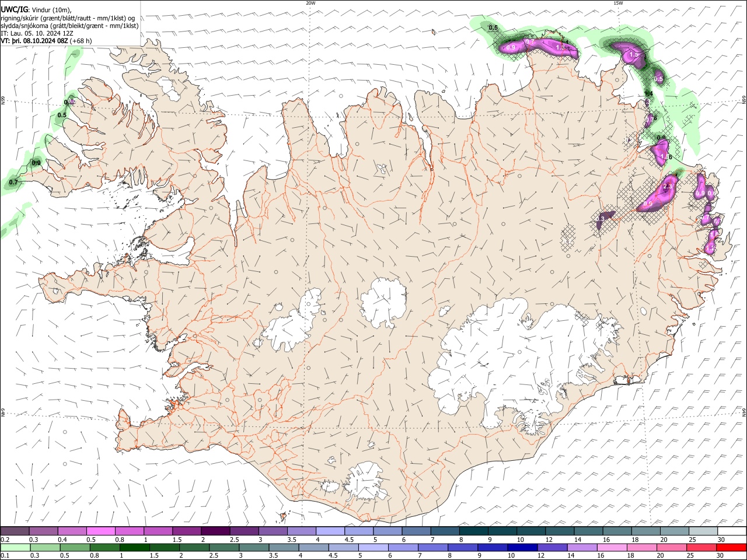Select the grey-blue 3.5 swatch in green scale

[x=283, y=548]
